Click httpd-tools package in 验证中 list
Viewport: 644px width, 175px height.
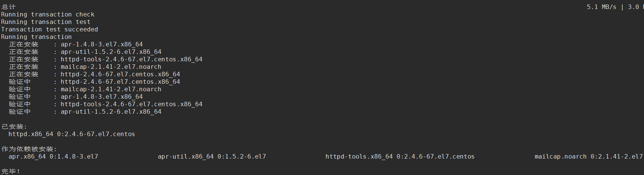(131, 104)
